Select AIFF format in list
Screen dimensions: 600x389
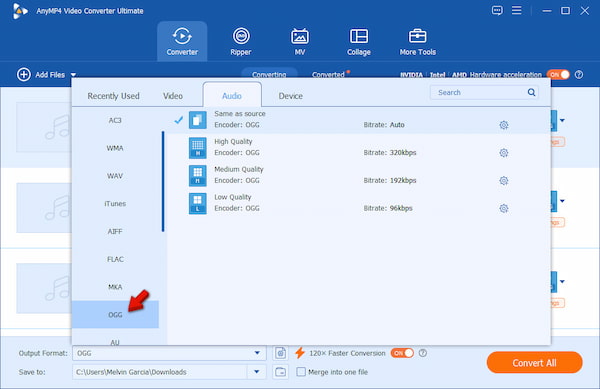(x=115, y=231)
